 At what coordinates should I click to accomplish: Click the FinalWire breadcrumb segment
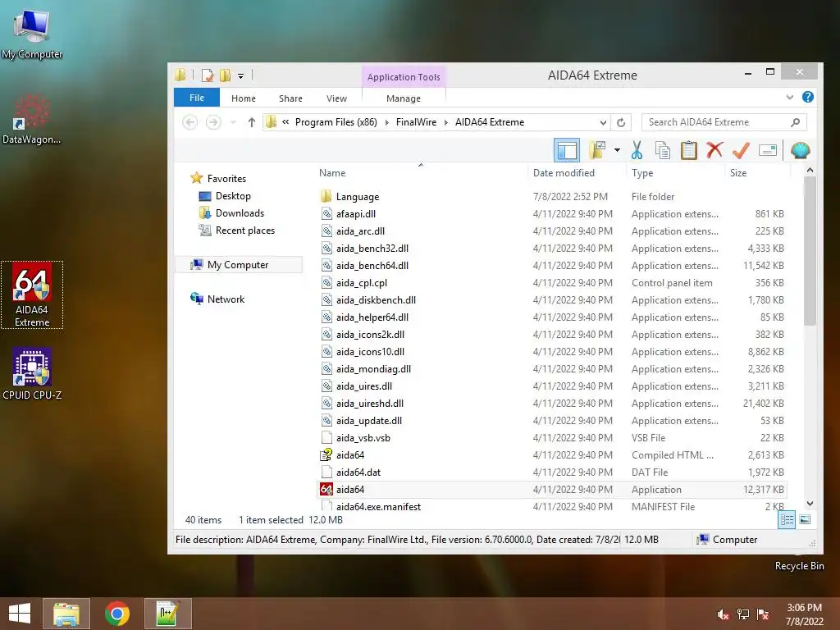point(416,122)
